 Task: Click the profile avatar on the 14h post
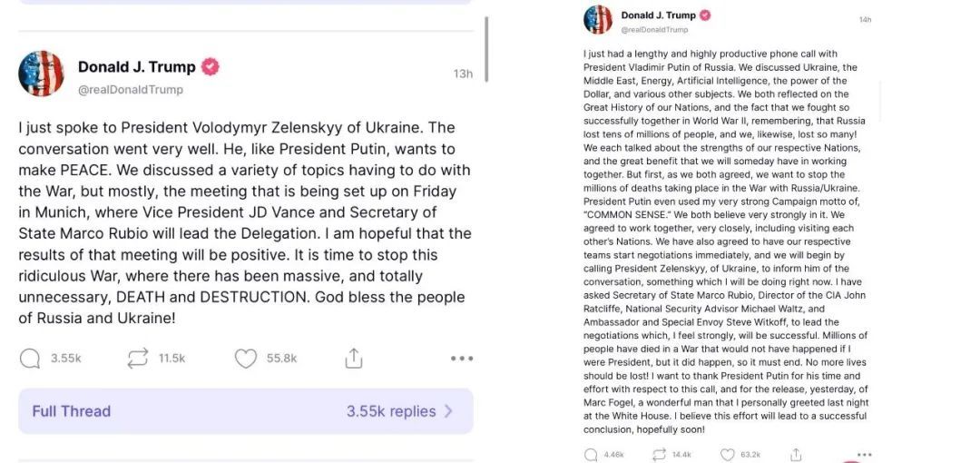point(598,20)
